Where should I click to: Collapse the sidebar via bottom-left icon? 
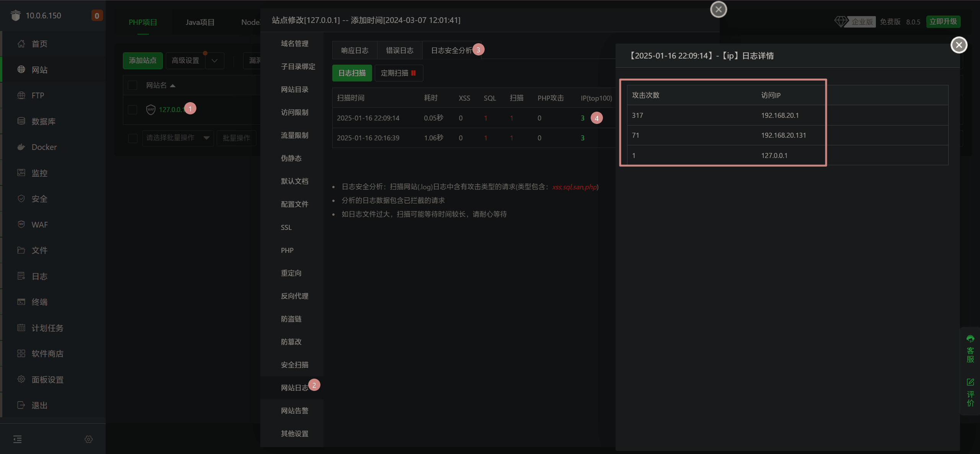point(17,439)
